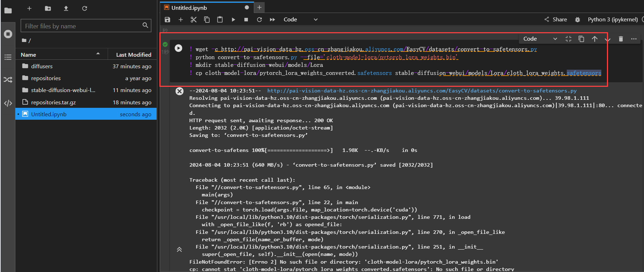This screenshot has height=272, width=644.
Task: Restart the kernel
Action: point(259,20)
